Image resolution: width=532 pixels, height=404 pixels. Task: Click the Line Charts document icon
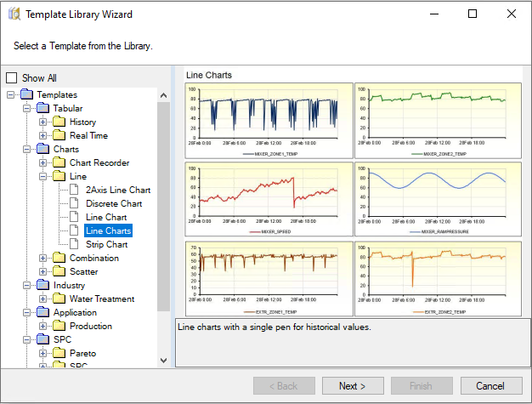[74, 230]
